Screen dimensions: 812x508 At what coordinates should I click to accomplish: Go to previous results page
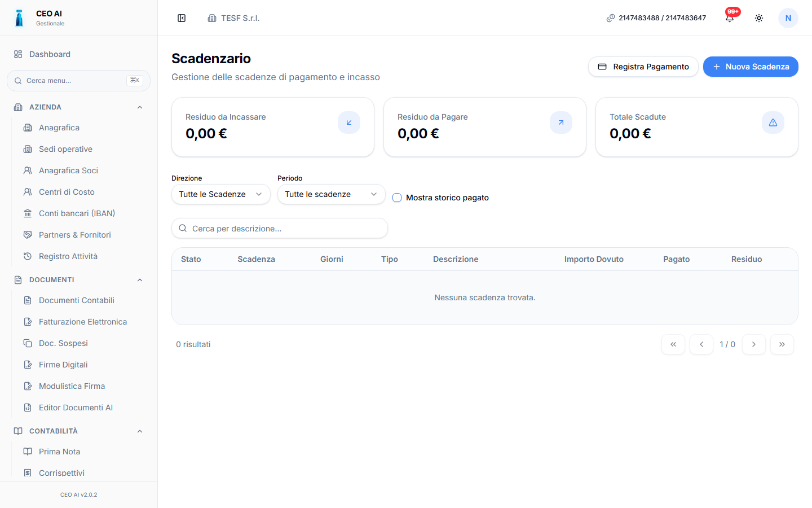pos(701,344)
